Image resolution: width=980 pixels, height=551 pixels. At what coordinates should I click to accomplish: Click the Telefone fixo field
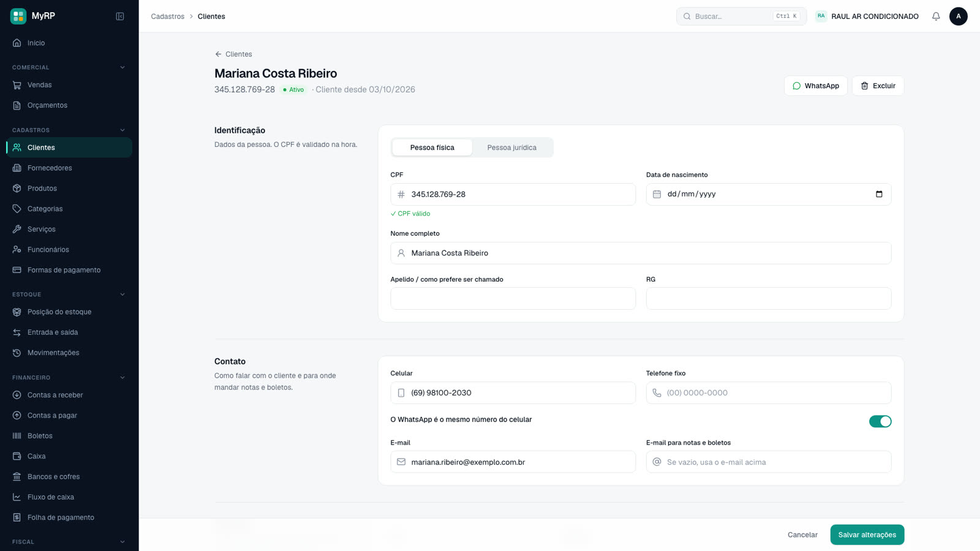point(769,393)
